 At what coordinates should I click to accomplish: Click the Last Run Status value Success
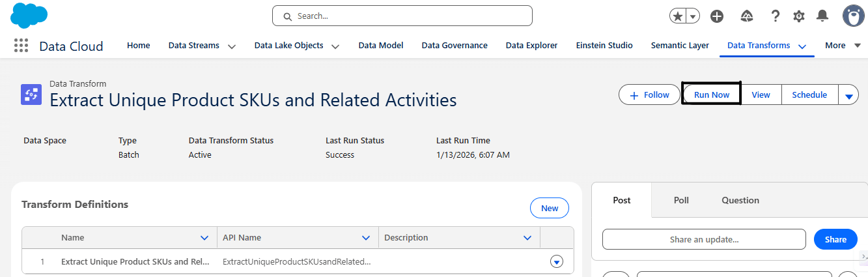tap(340, 155)
